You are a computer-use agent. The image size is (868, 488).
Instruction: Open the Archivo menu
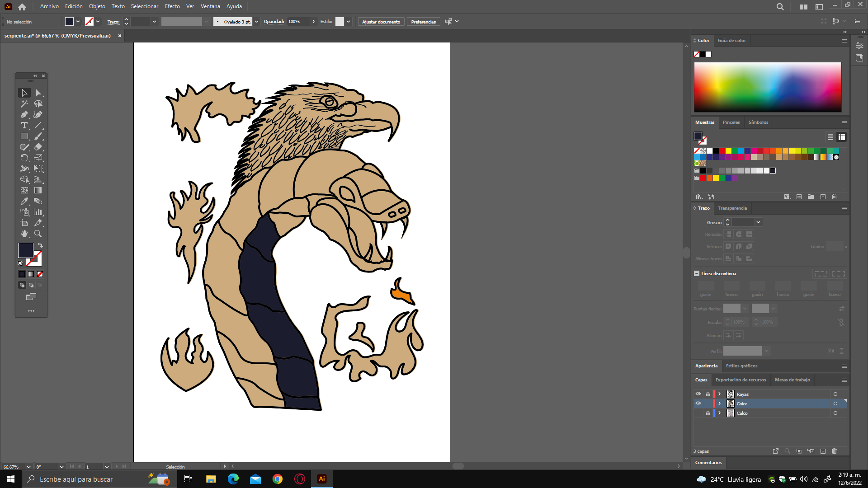tap(49, 6)
